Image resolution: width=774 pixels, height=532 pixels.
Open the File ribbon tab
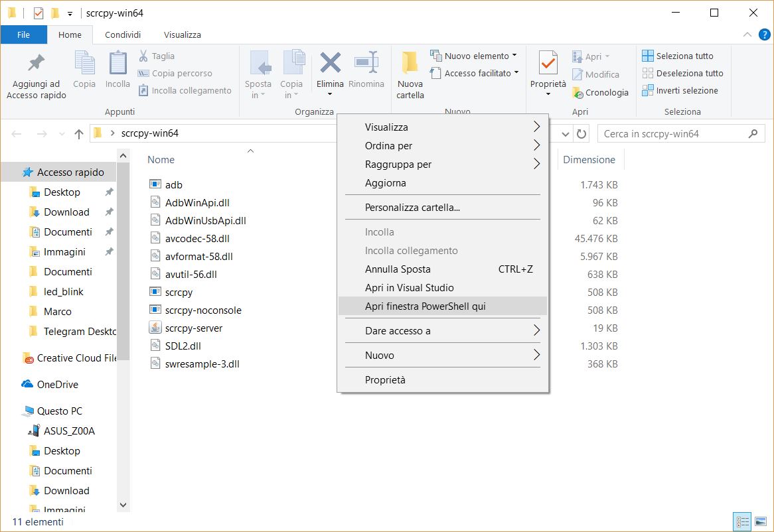pos(24,34)
